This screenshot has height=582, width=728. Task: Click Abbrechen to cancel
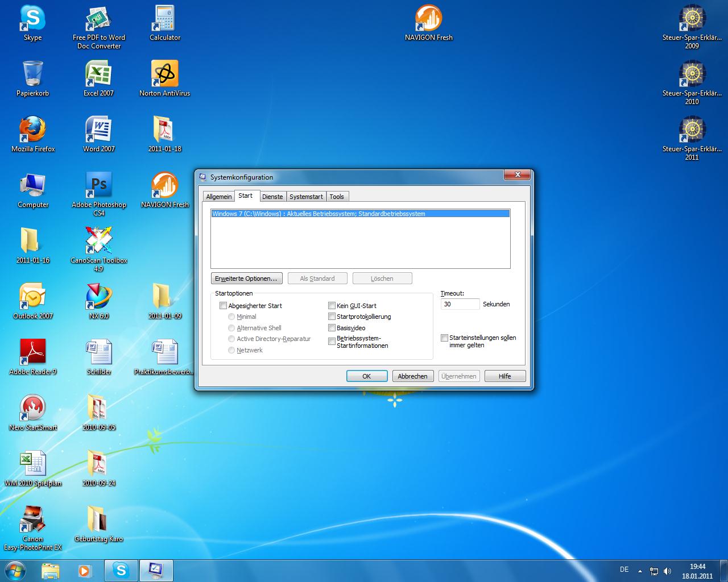(x=413, y=376)
